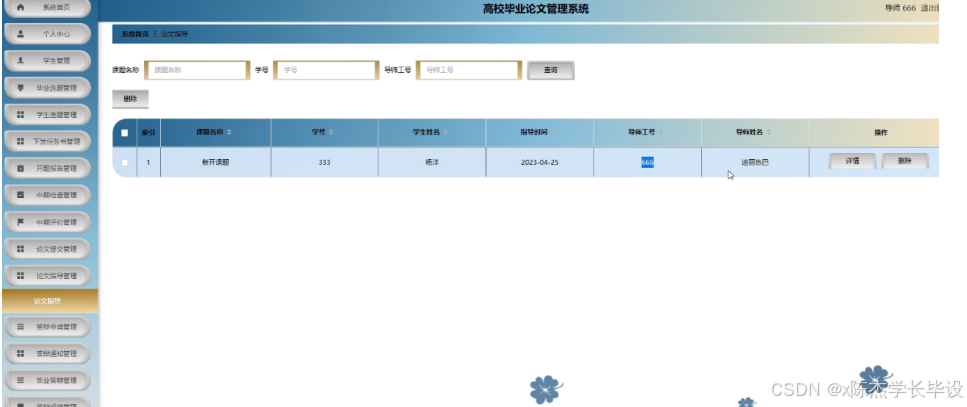
Task: Click the 删除 button above the table
Action: [130, 99]
